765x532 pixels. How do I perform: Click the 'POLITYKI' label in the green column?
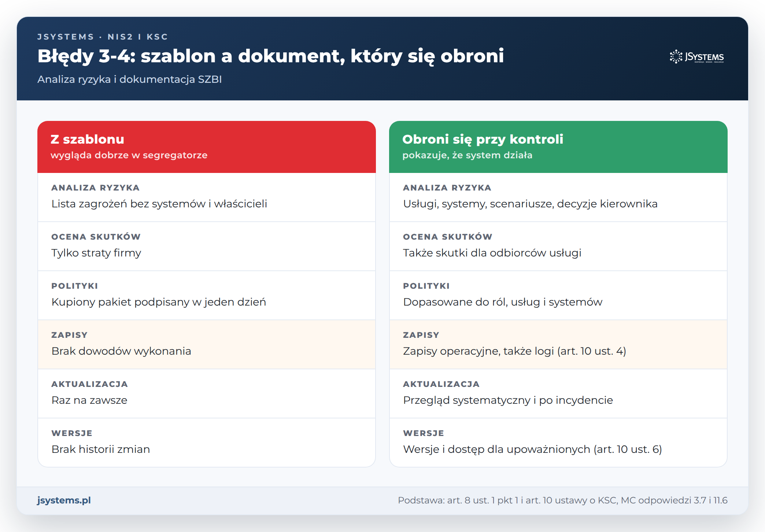point(426,286)
